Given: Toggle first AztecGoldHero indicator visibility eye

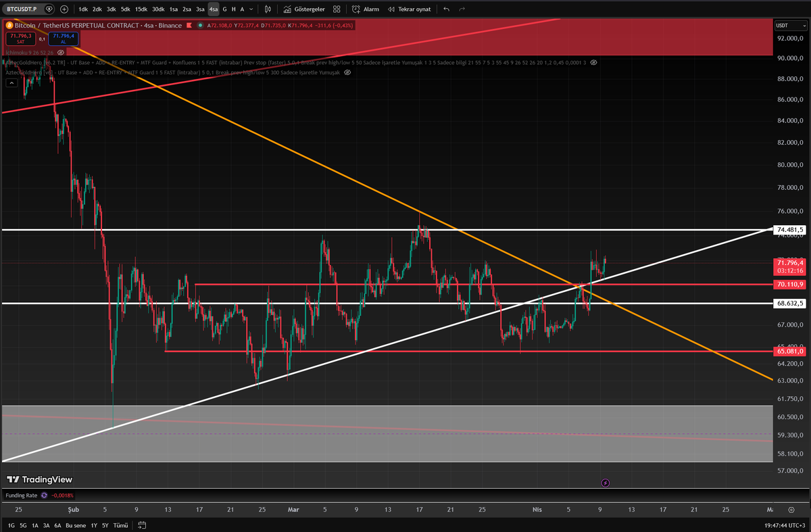Looking at the screenshot, I should (593, 62).
